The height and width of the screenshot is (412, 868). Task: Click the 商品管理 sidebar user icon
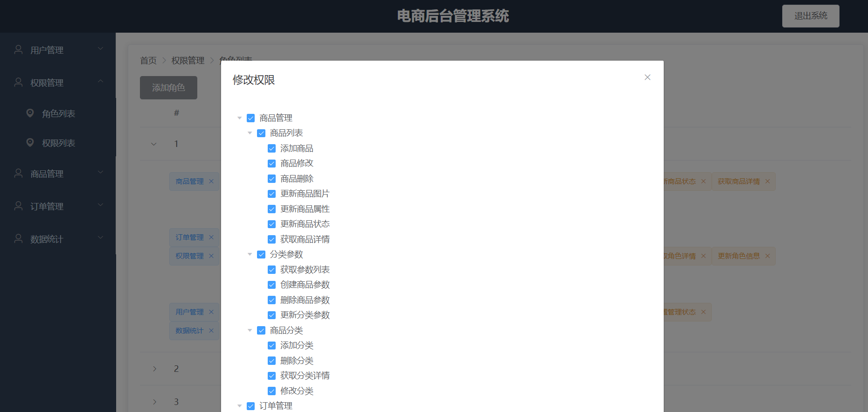(19, 173)
